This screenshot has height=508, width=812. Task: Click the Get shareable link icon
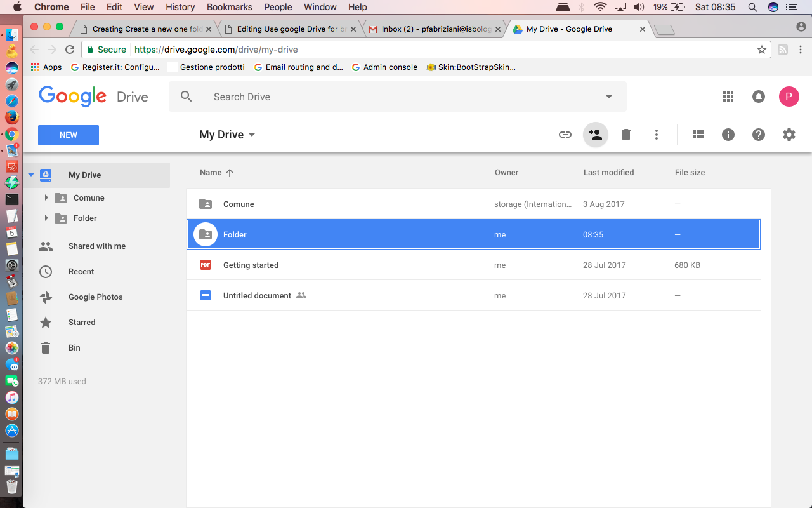pyautogui.click(x=565, y=135)
